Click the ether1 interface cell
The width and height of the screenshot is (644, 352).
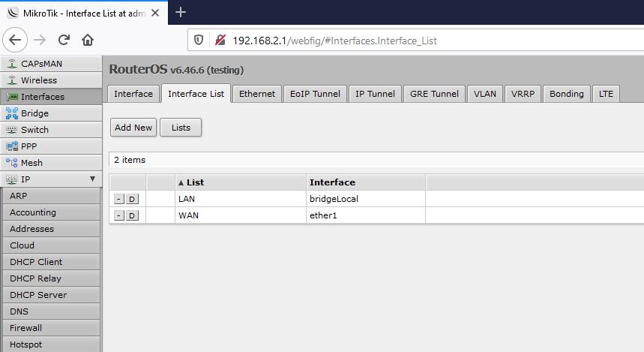click(x=366, y=215)
